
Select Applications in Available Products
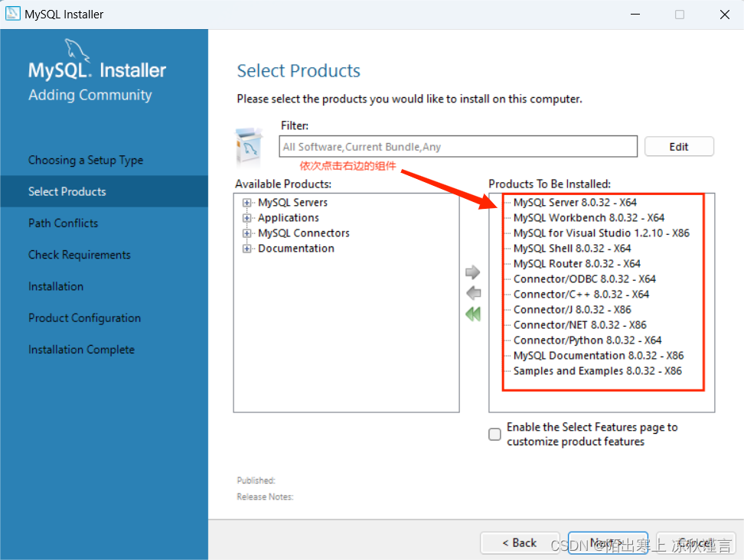289,217
